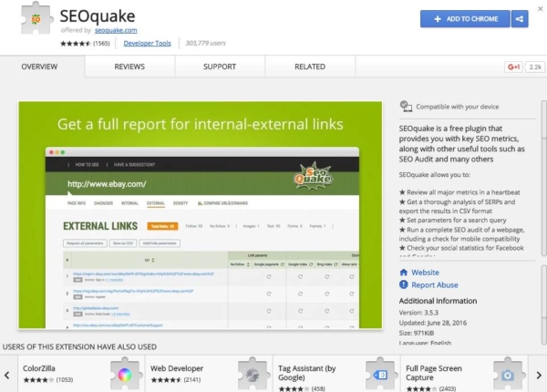
Task: Switch to the Reviews tab
Action: [x=129, y=67]
